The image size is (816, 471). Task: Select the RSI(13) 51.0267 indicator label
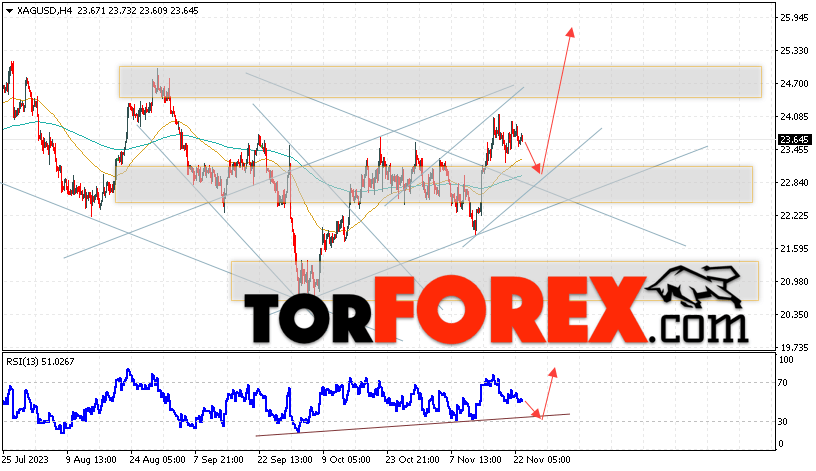[40, 361]
